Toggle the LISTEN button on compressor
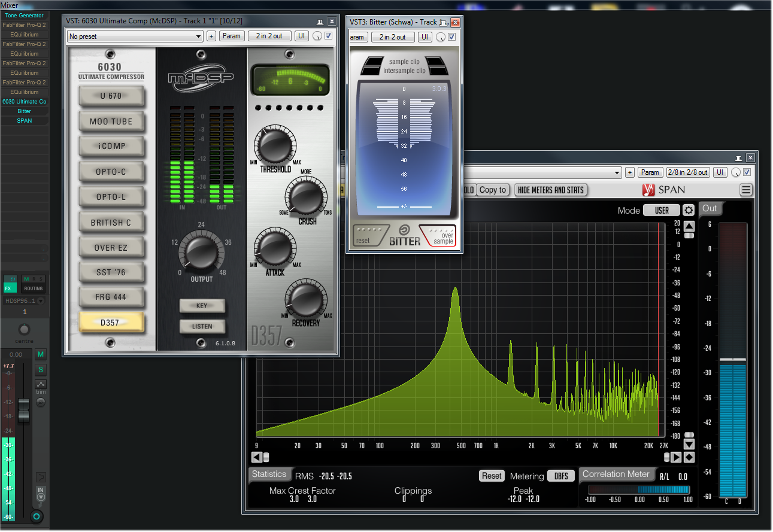The width and height of the screenshot is (773, 532). pyautogui.click(x=202, y=326)
